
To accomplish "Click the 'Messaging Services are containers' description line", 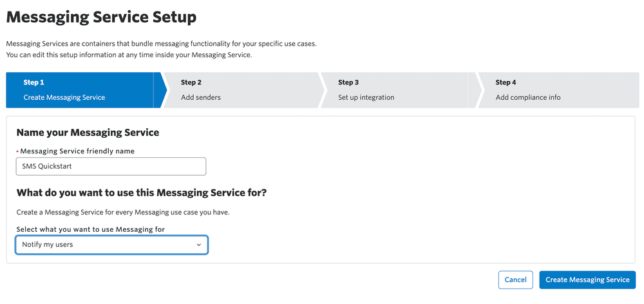I will (161, 44).
